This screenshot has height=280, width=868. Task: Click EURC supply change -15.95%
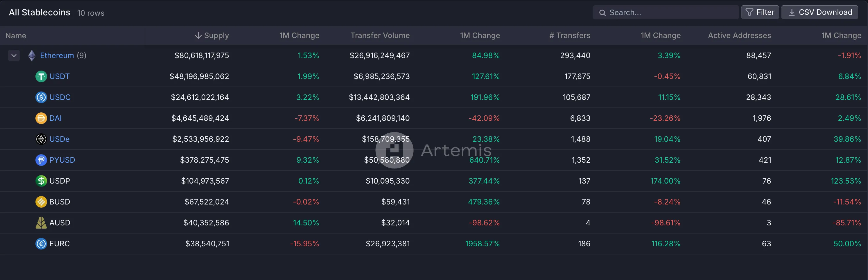(304, 244)
